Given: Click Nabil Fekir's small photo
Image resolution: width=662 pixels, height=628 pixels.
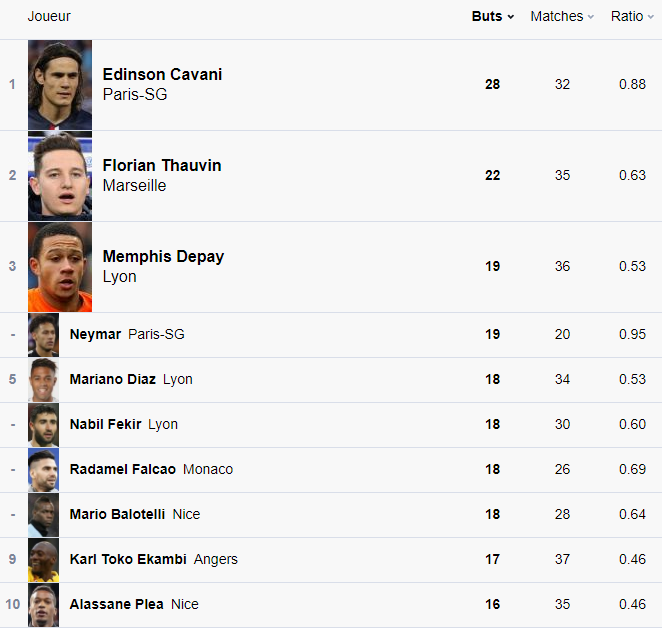Looking at the screenshot, I should coord(44,425).
